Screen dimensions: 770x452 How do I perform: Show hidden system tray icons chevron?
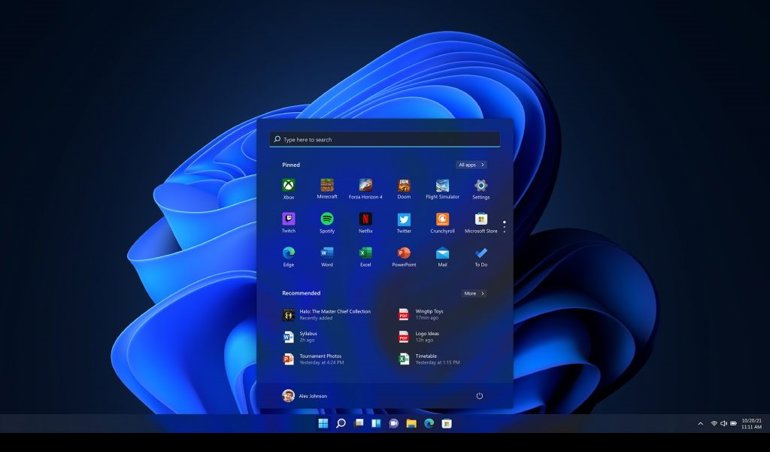(x=700, y=424)
